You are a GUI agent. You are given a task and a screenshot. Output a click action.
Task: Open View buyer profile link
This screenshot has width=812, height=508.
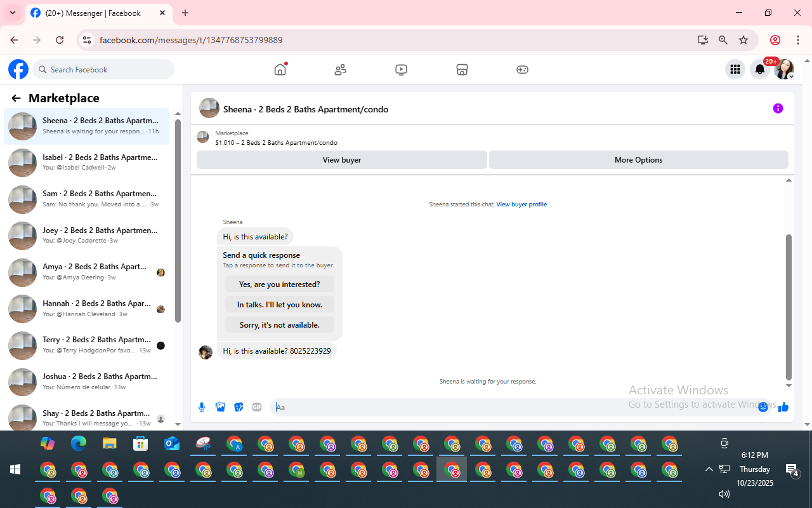click(521, 204)
